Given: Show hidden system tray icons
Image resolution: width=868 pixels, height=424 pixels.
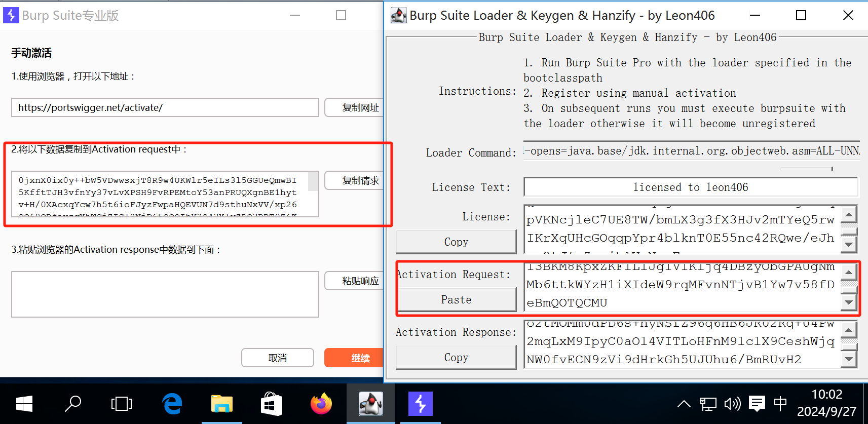Looking at the screenshot, I should coord(684,404).
